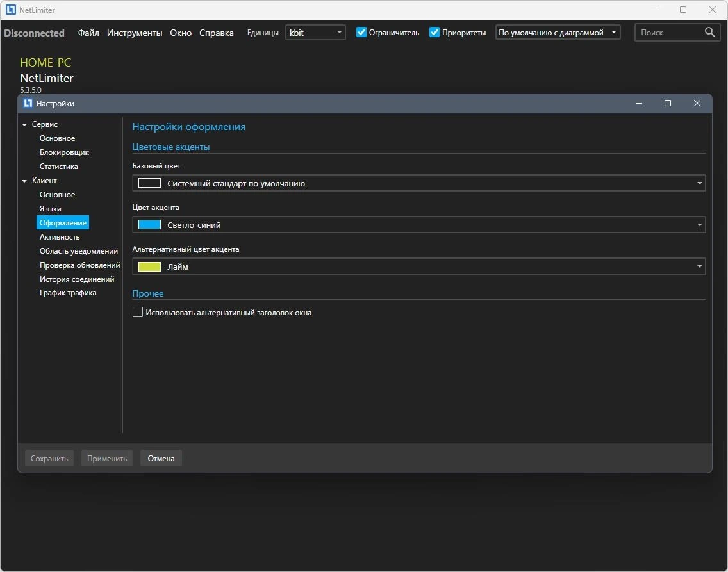Select История соединений in settings tree
The image size is (728, 572).
[77, 279]
